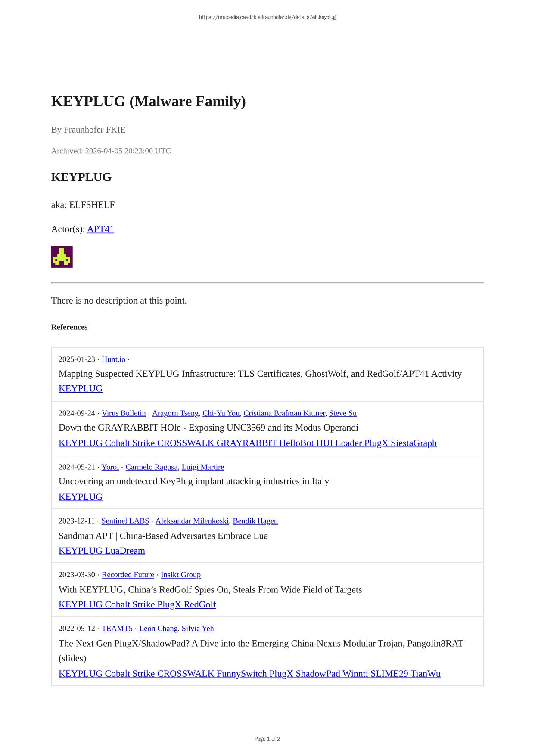Open the Hunt.io source link
The image size is (535, 756).
114,359
